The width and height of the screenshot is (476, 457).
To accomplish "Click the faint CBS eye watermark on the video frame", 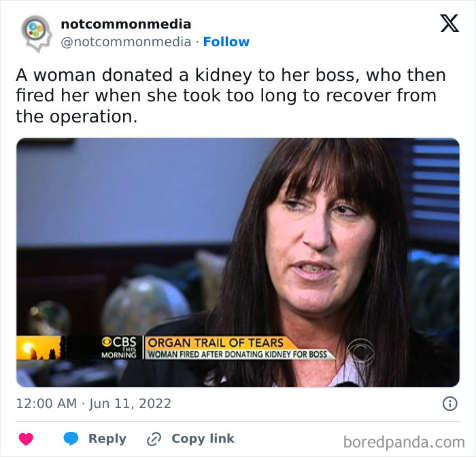I will click(360, 352).
